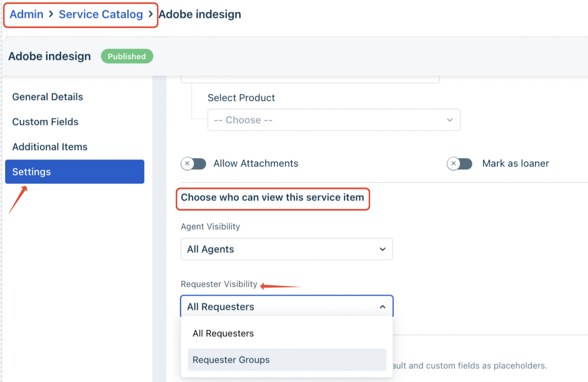Click the Select Product label
588x382 pixels.
point(241,98)
